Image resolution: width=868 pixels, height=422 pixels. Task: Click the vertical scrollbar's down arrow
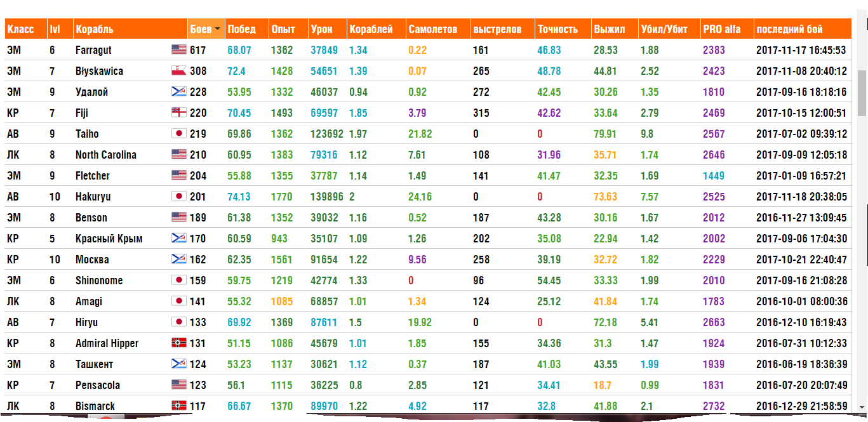pyautogui.click(x=862, y=406)
